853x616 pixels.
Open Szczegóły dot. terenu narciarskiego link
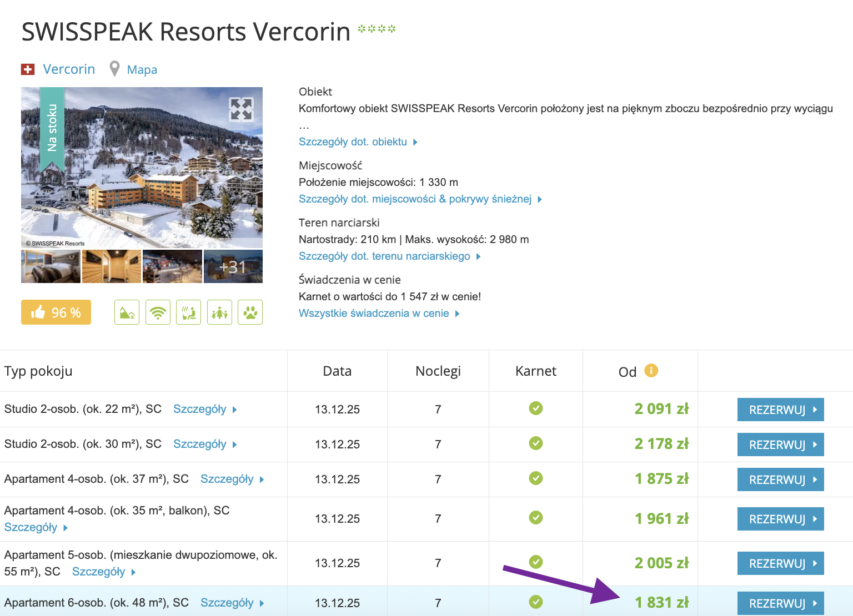[x=390, y=256]
